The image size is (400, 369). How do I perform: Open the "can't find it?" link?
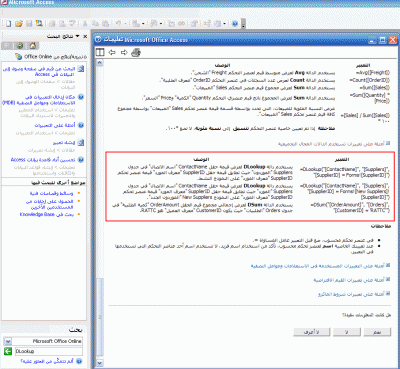pos(48,361)
